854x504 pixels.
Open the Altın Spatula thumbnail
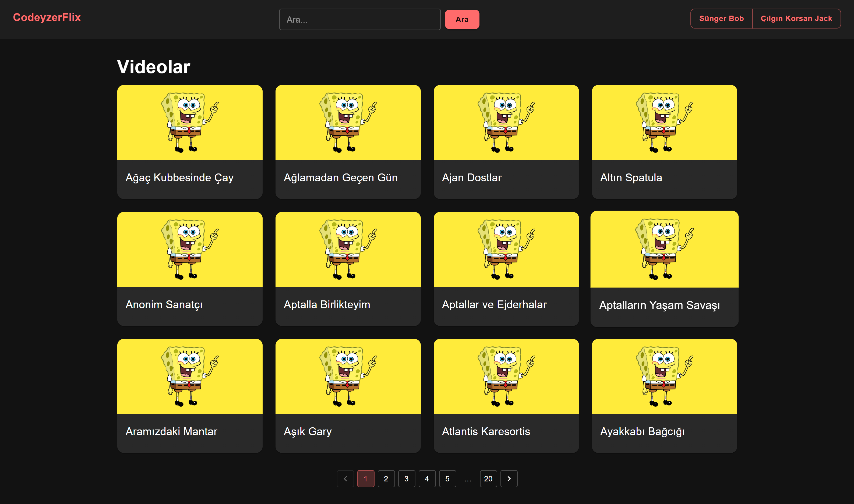(665, 123)
